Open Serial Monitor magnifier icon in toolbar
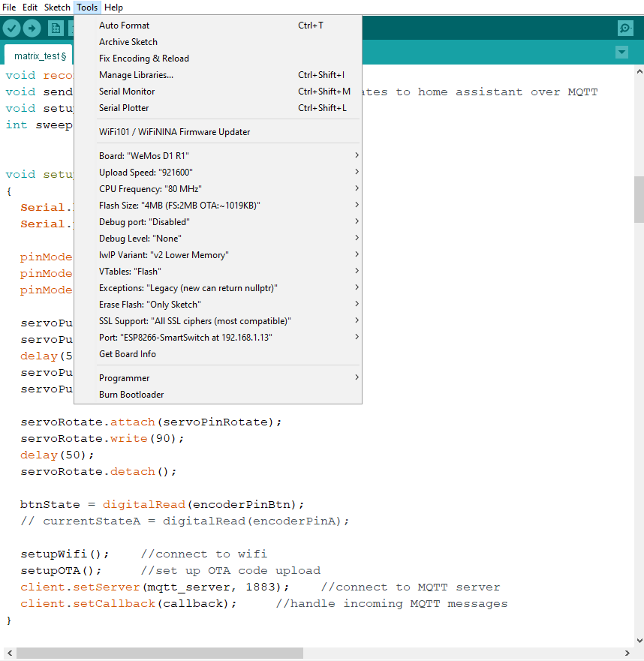The image size is (644, 661). point(625,29)
